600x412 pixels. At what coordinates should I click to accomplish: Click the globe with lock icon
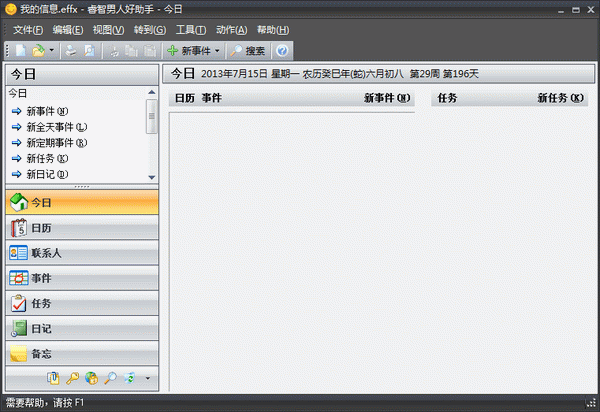[x=91, y=378]
